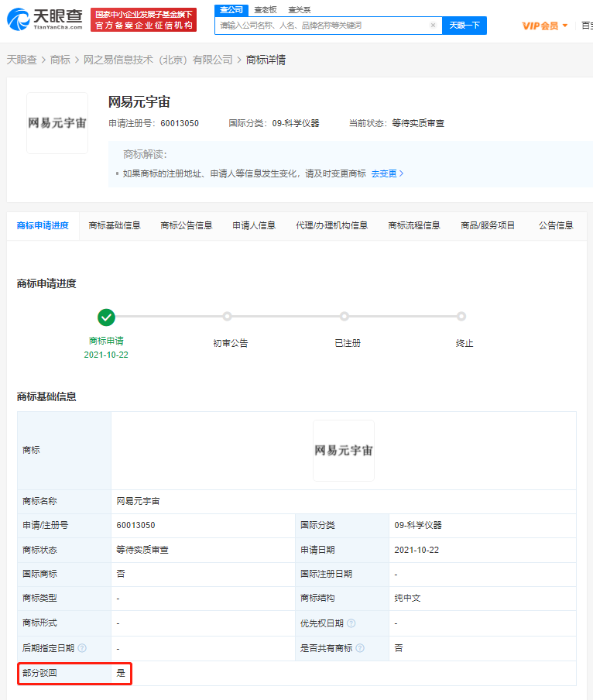This screenshot has height=700, width=593.
Task: Click the green checkmark 商标申请 progress step
Action: pyautogui.click(x=106, y=317)
